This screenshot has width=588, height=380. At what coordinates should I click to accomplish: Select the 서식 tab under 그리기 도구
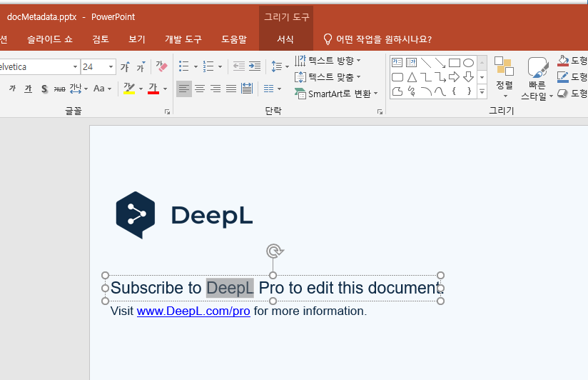(x=285, y=39)
